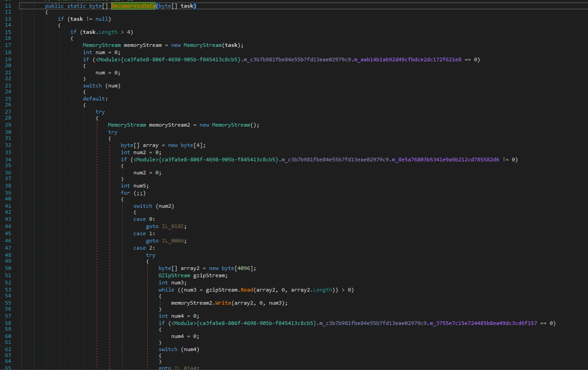Click the memoryStream2 variable declaration
The image size is (588, 370).
tap(169, 125)
